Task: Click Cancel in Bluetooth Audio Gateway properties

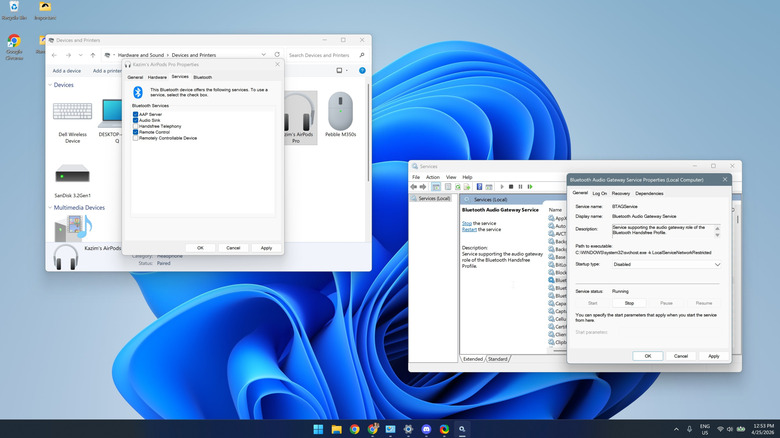Action: click(681, 356)
